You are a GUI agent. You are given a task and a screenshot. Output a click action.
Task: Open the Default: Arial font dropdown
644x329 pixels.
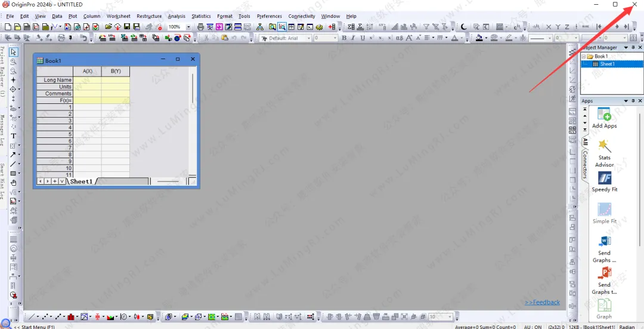click(309, 38)
